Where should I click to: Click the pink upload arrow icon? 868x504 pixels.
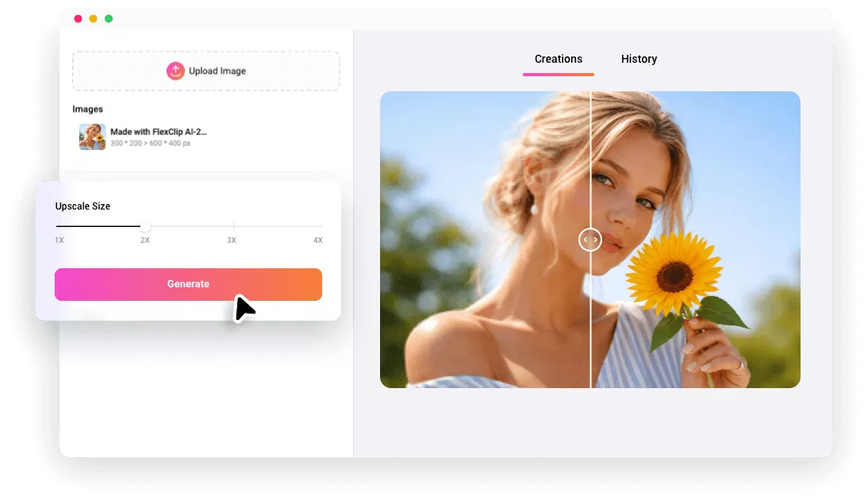coord(175,71)
